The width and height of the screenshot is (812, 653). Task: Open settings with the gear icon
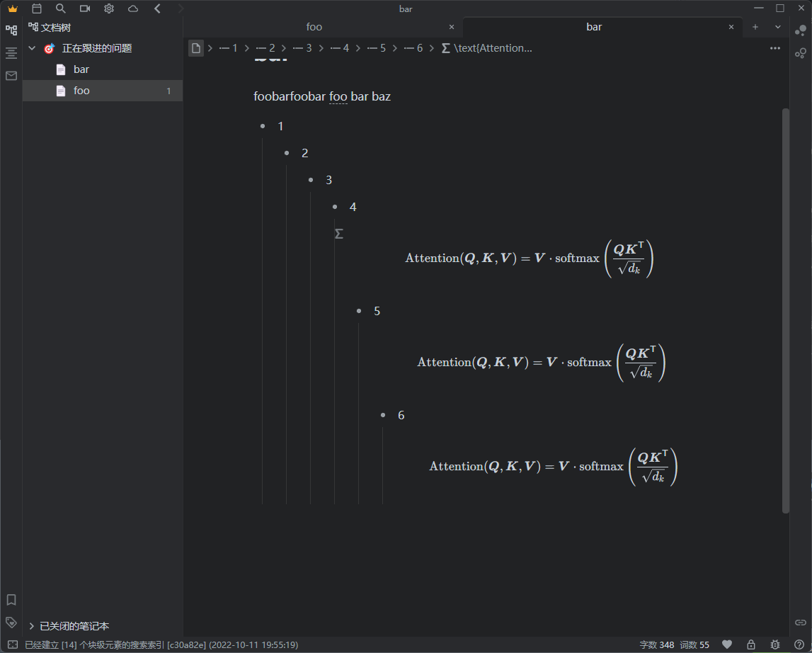tap(109, 8)
